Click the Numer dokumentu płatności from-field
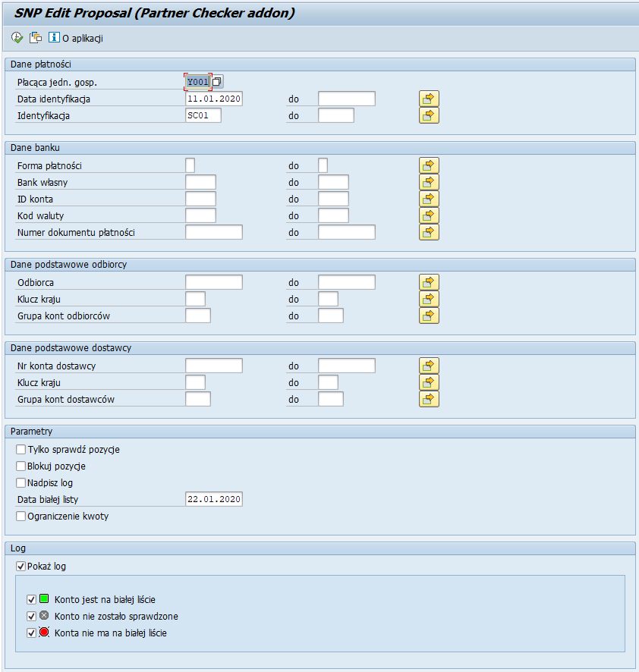 coord(213,232)
